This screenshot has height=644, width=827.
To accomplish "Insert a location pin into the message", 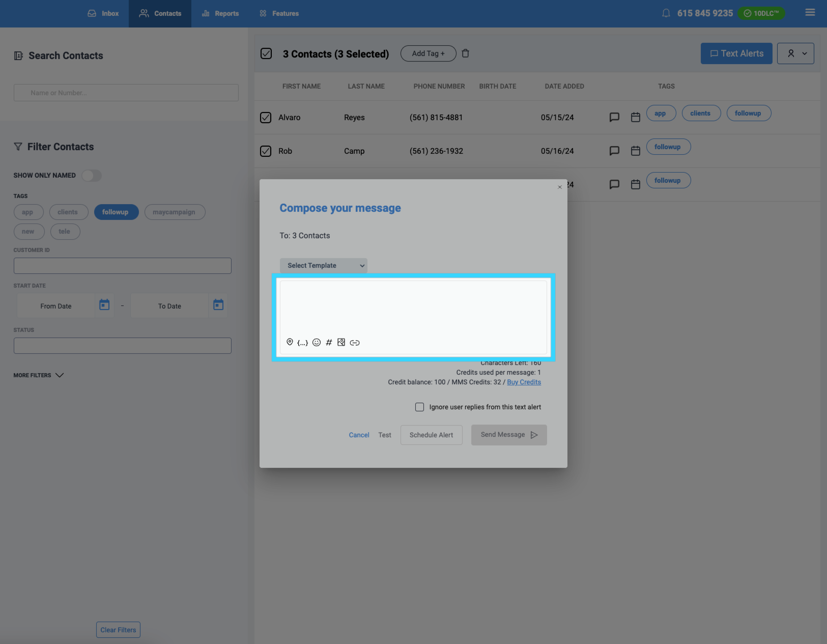I will tap(290, 342).
